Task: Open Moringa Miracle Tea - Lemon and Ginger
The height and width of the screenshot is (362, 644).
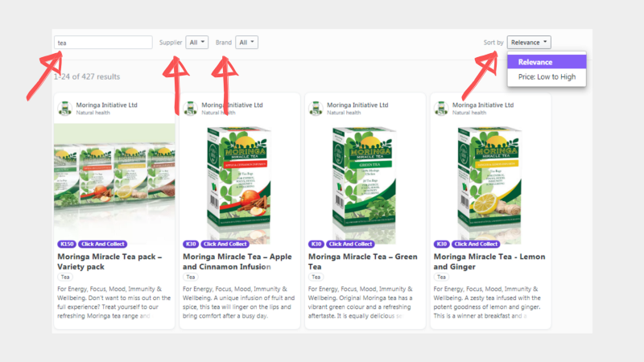Action: click(489, 261)
